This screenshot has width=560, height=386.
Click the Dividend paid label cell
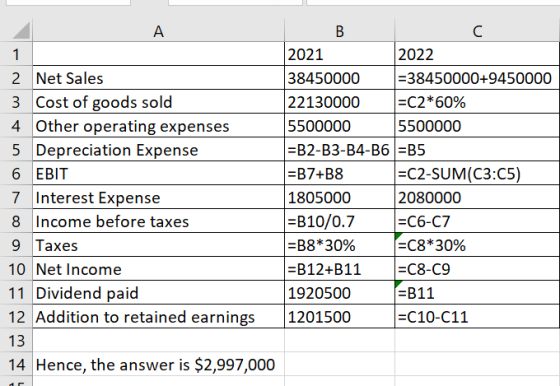pos(159,294)
